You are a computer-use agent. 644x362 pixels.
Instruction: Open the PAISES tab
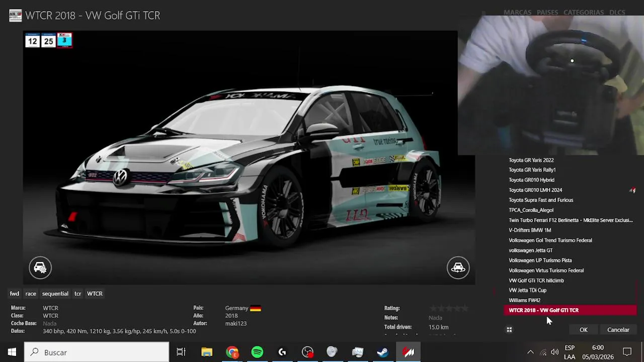(547, 12)
